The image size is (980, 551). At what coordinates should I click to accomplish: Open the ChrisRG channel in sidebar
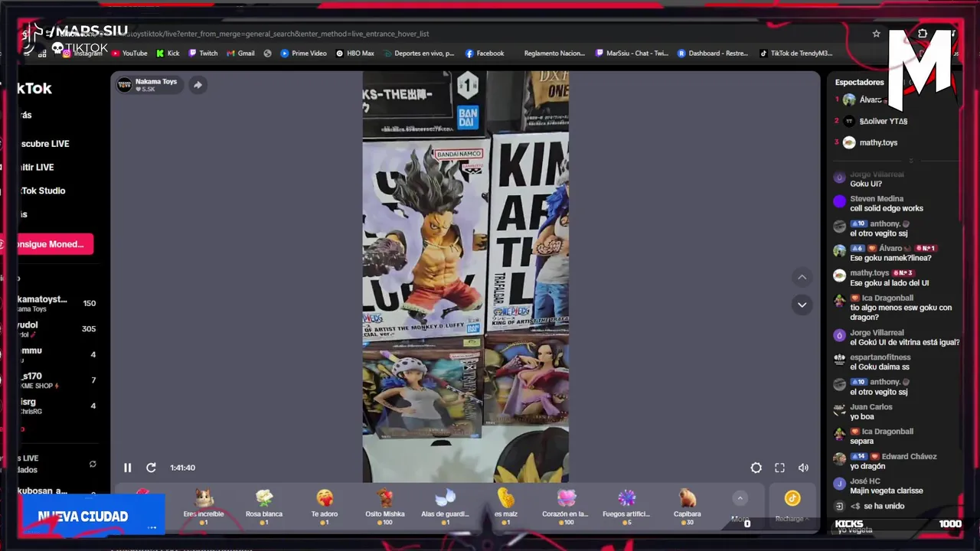(x=57, y=406)
